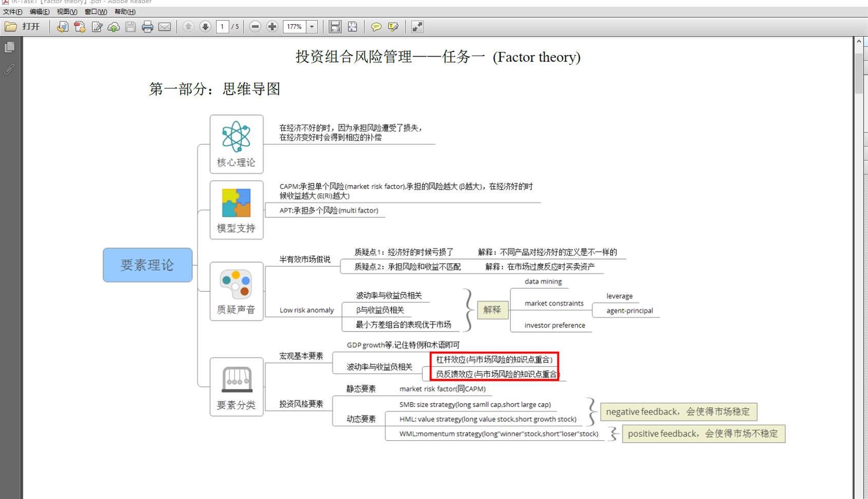Click the leverage text
Image resolution: width=868 pixels, height=499 pixels.
(619, 296)
